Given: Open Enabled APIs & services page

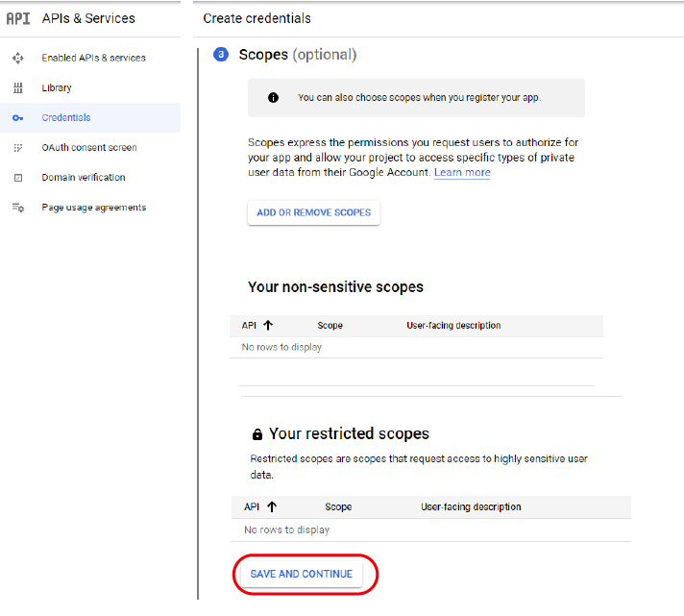Looking at the screenshot, I should 93,58.
